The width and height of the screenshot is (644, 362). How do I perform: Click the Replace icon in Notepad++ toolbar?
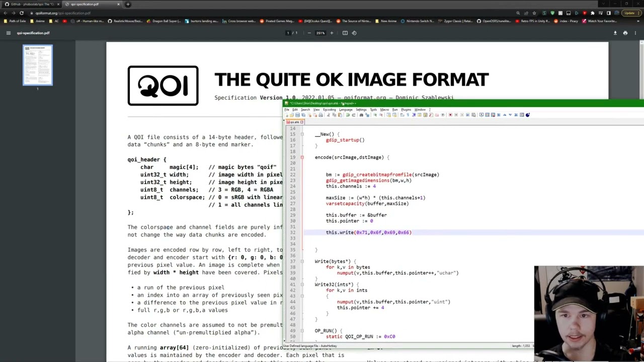[x=367, y=115]
